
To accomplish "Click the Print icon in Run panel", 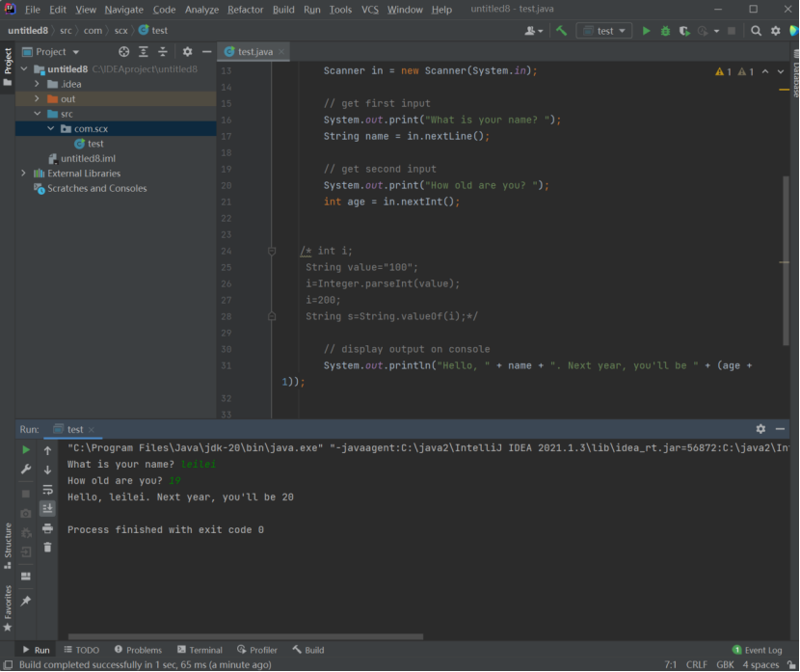I will [x=47, y=528].
